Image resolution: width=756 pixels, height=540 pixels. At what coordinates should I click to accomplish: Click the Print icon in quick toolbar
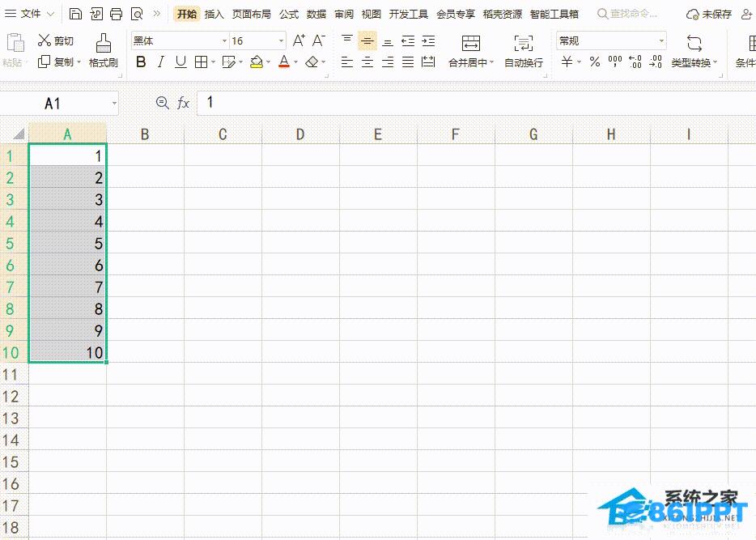pos(117,14)
